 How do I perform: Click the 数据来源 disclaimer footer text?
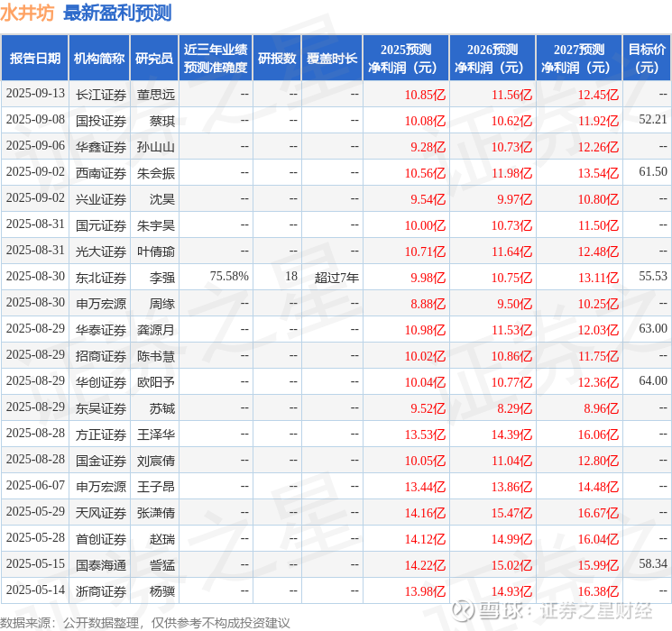pos(145,623)
